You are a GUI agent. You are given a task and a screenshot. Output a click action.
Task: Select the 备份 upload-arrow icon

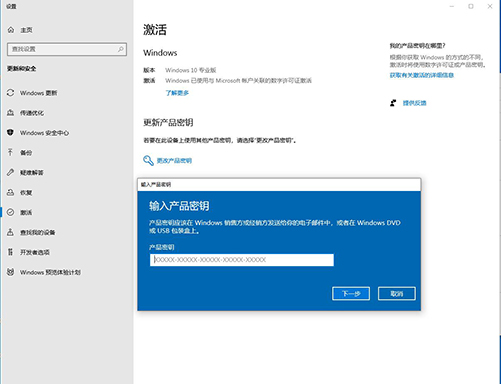(x=11, y=152)
